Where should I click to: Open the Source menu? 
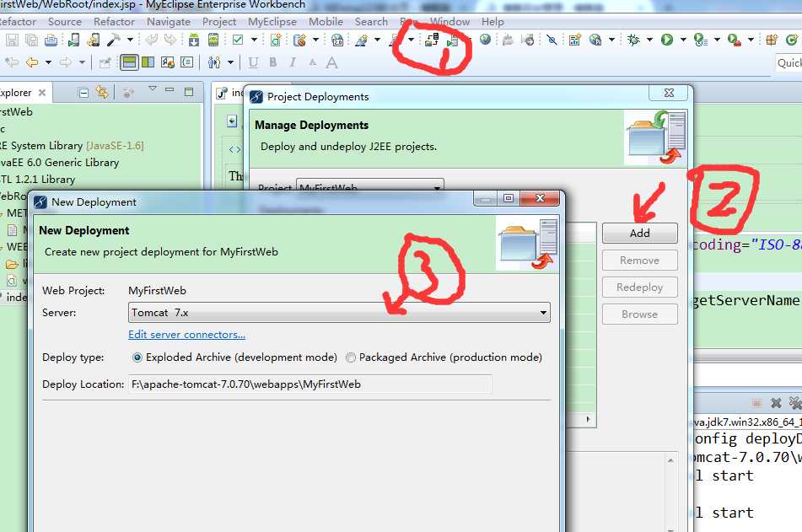click(x=64, y=22)
